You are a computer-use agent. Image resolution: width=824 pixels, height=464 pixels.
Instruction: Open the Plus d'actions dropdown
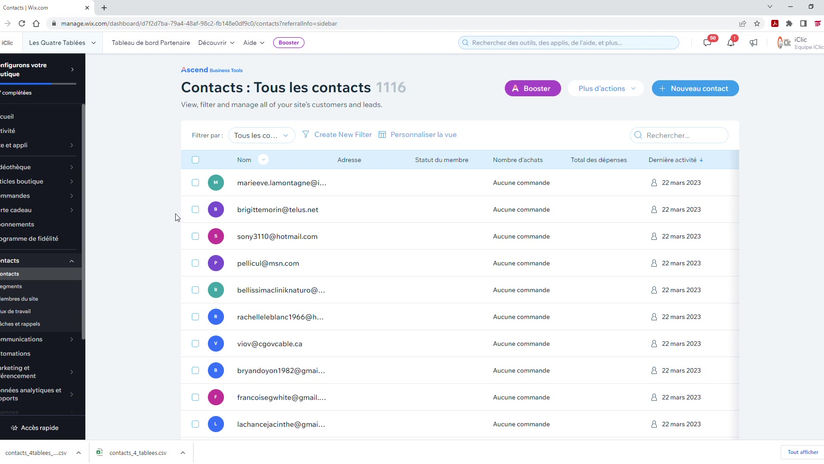606,88
